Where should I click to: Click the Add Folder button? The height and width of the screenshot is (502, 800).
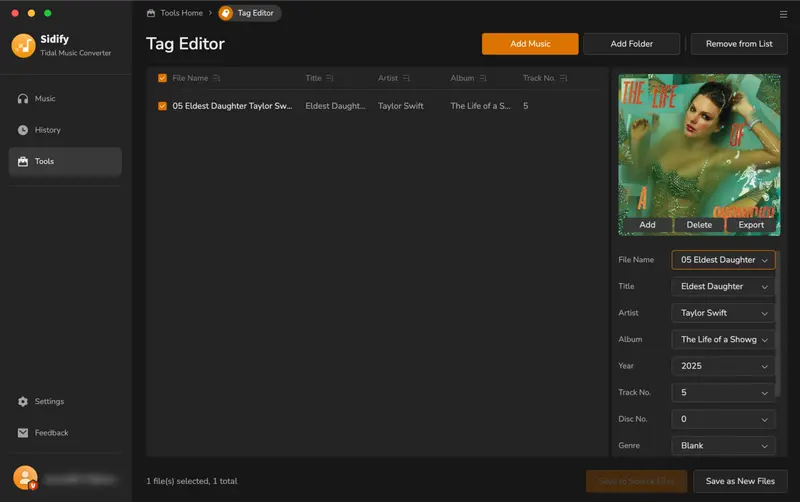click(632, 44)
